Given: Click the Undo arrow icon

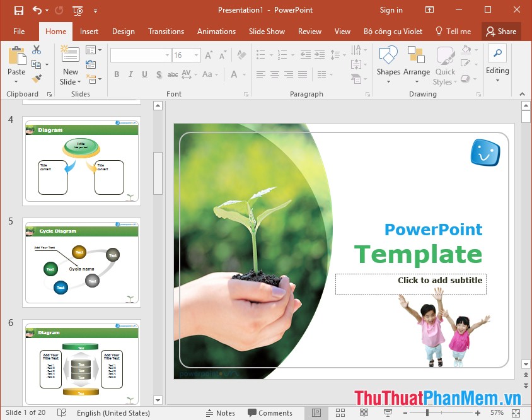Looking at the screenshot, I should click(37, 11).
